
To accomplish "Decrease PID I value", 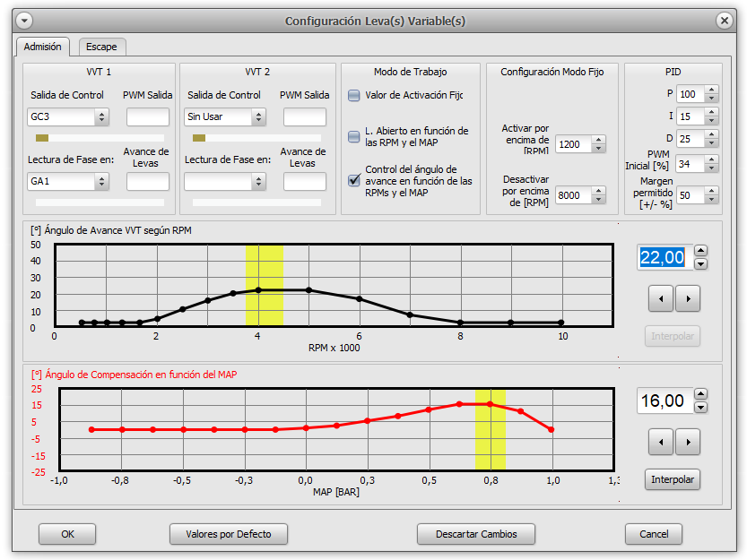I will (x=712, y=120).
